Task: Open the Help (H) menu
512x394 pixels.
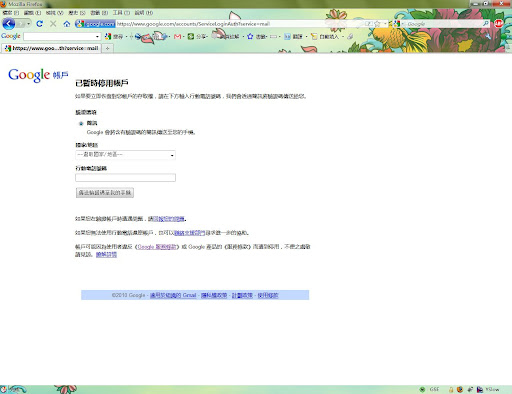Action: (144, 13)
